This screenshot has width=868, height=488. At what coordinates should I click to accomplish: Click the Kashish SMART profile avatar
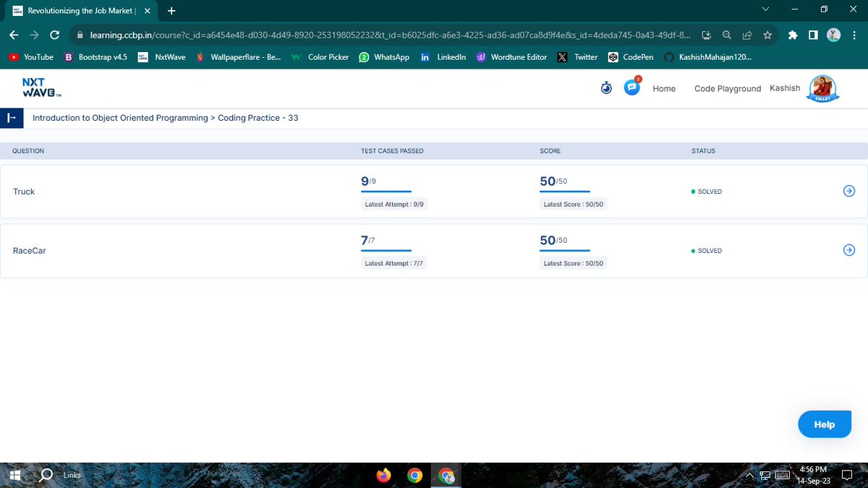[x=822, y=88]
